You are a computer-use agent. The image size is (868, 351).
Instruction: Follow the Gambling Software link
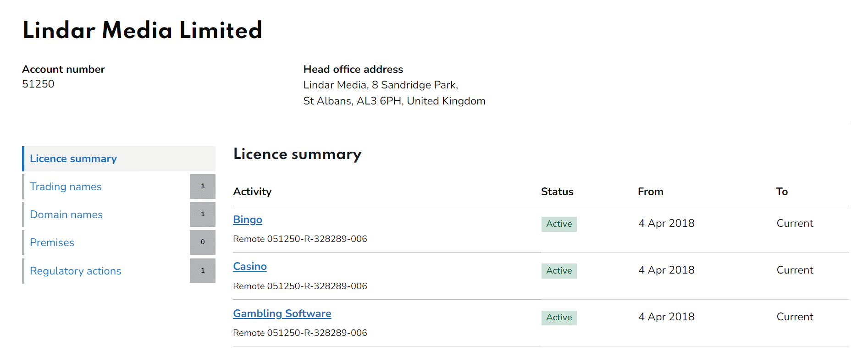click(282, 313)
